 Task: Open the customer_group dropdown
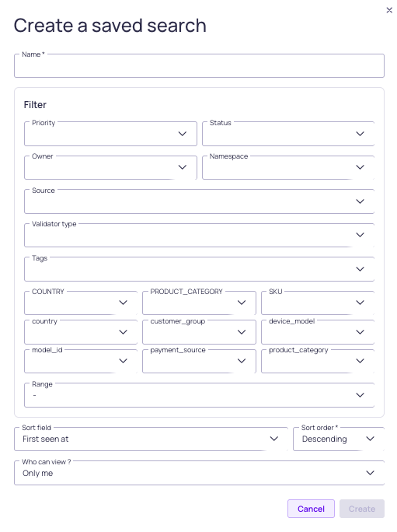(199, 332)
